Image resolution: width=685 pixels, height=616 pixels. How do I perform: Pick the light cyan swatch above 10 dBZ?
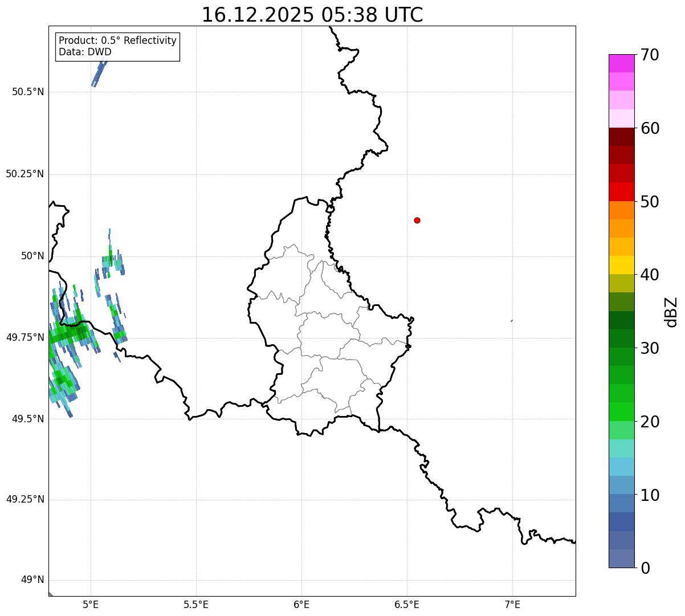pyautogui.click(x=621, y=467)
